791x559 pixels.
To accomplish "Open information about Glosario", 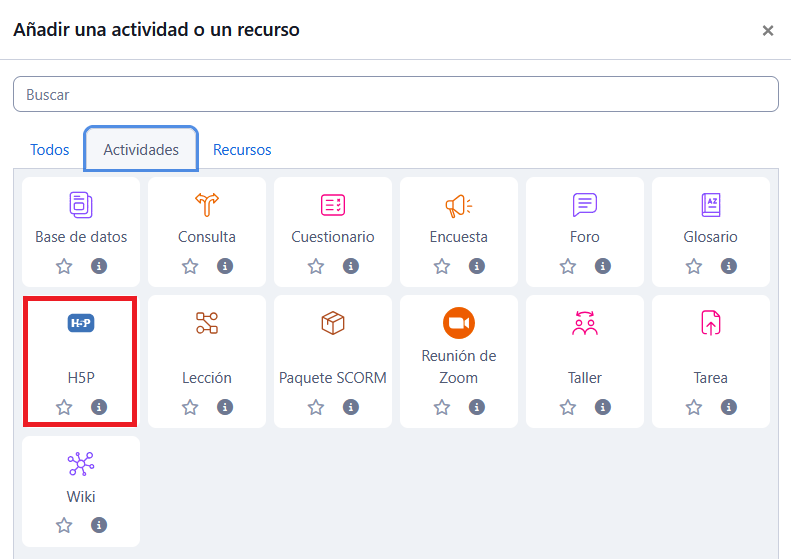I will (x=729, y=266).
